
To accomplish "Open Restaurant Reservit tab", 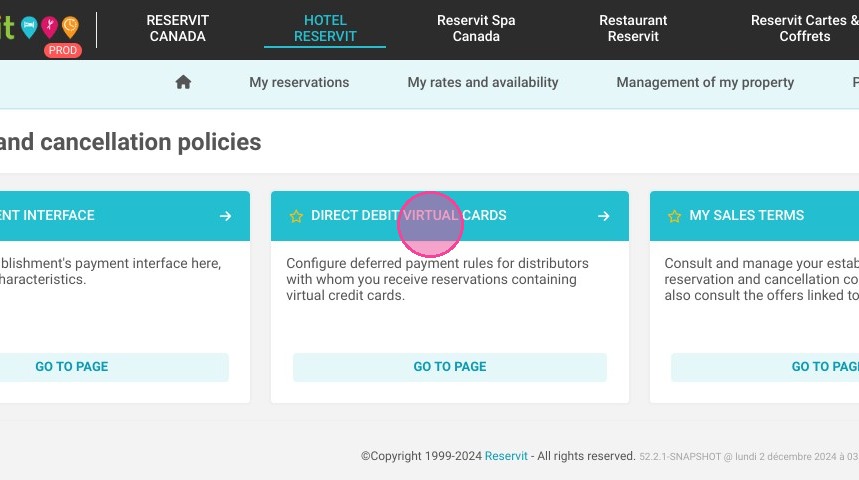I will click(x=633, y=28).
